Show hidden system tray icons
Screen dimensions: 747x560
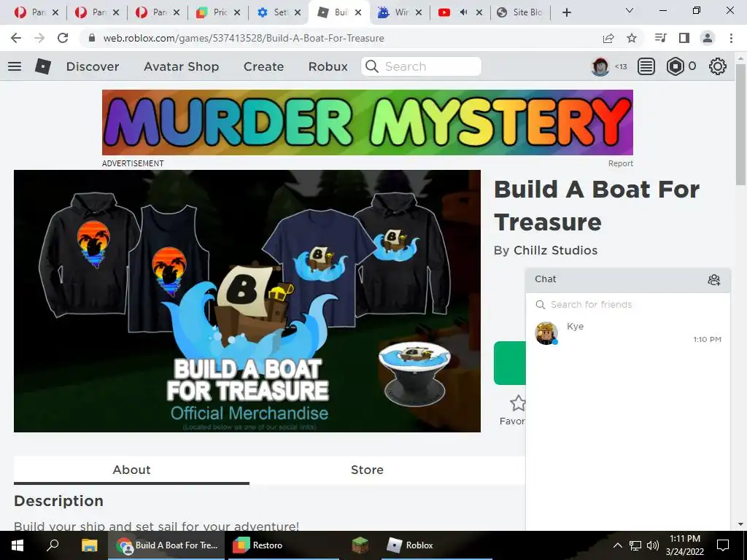[x=617, y=545]
